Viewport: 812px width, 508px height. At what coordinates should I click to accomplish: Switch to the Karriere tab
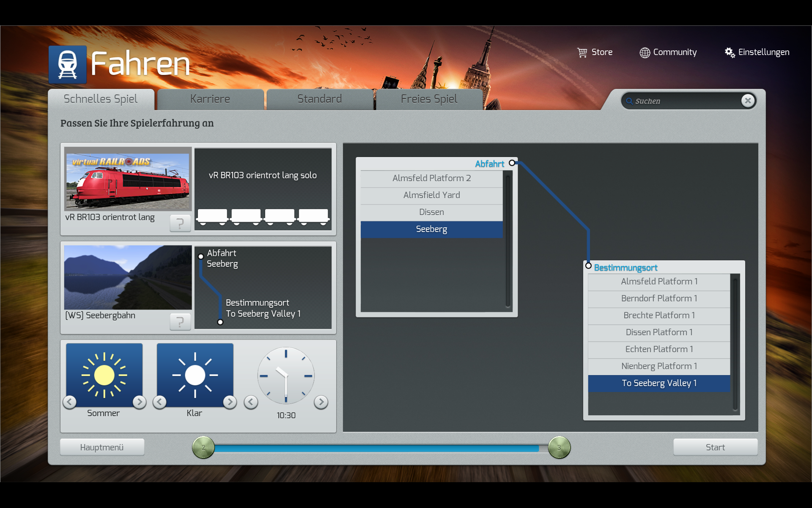coord(210,99)
